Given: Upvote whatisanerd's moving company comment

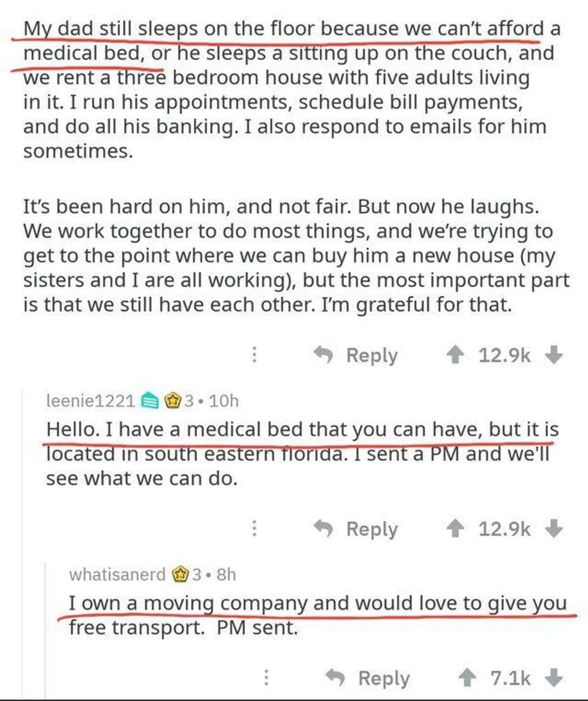Looking at the screenshot, I should coord(467,678).
